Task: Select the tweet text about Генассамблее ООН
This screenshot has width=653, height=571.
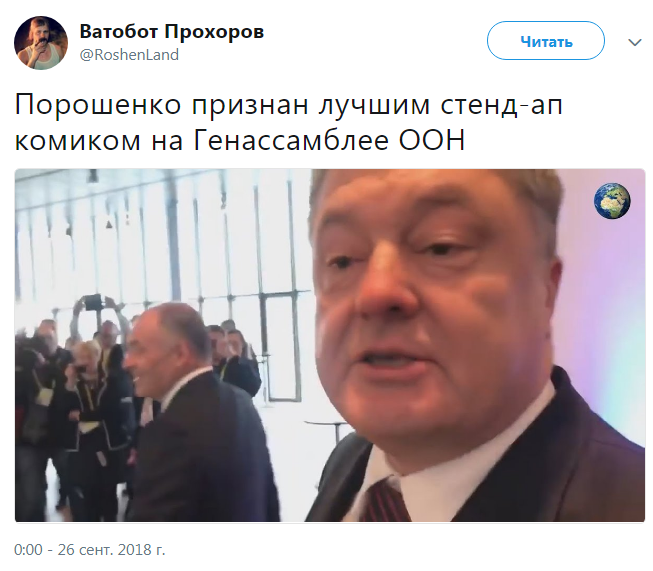Action: [289, 122]
